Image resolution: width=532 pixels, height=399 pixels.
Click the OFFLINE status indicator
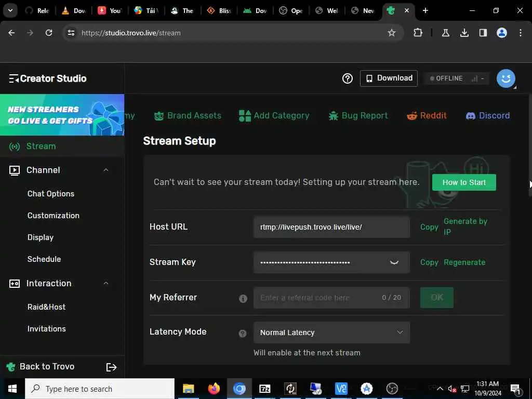(456, 78)
